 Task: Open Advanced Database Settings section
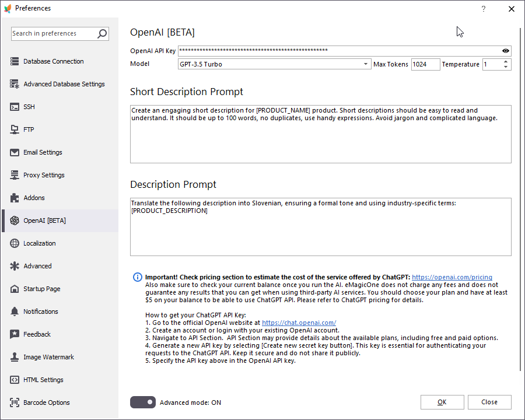[x=60, y=84]
